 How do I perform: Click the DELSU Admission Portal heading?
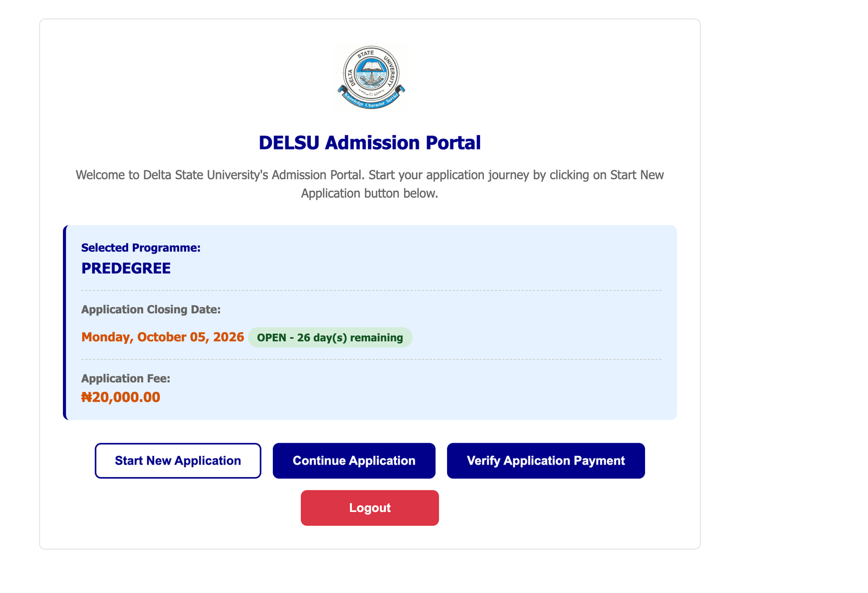point(370,143)
